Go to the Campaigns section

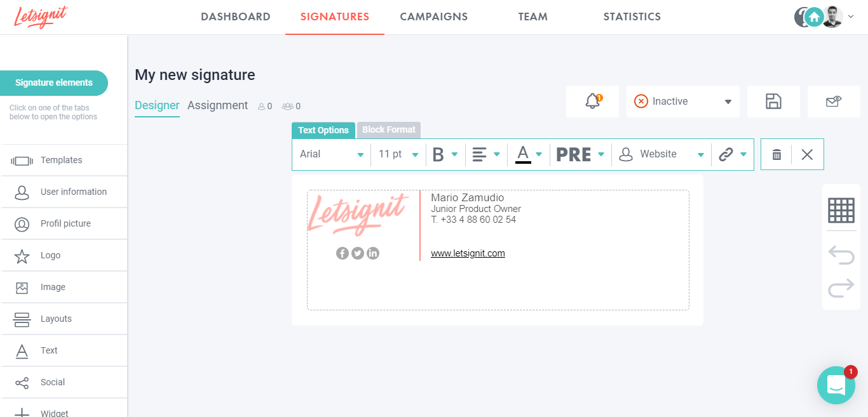(433, 17)
